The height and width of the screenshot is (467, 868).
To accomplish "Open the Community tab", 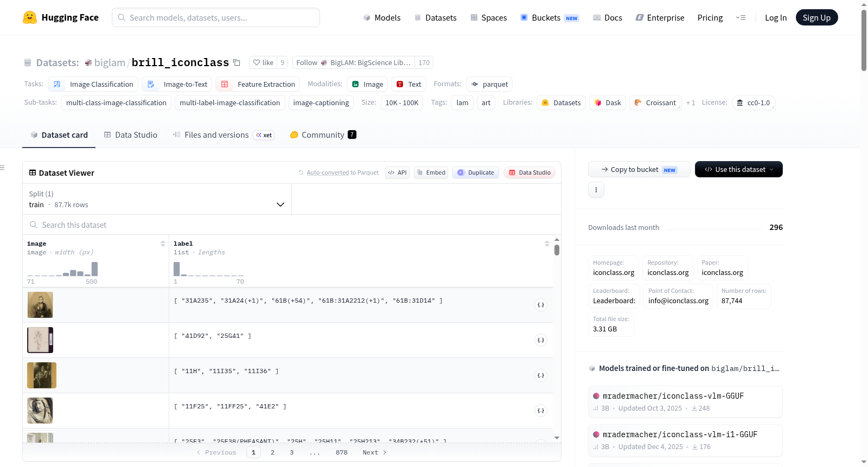I will coord(323,135).
